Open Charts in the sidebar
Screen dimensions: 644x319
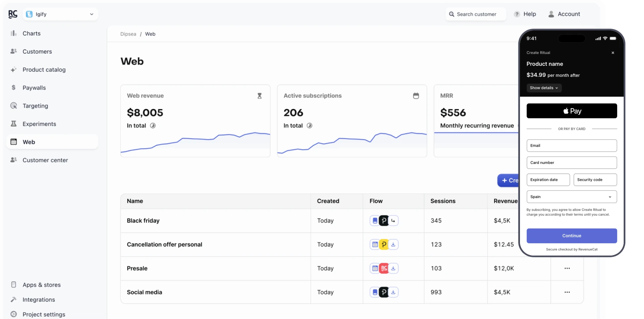pos(31,33)
